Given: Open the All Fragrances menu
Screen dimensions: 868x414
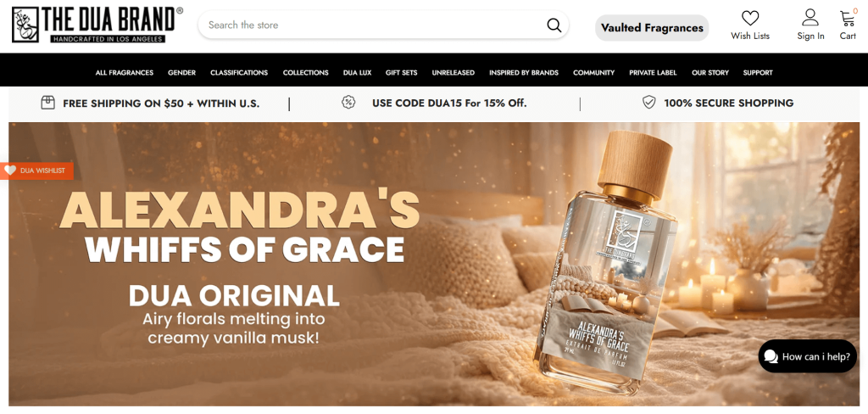Looking at the screenshot, I should [125, 73].
